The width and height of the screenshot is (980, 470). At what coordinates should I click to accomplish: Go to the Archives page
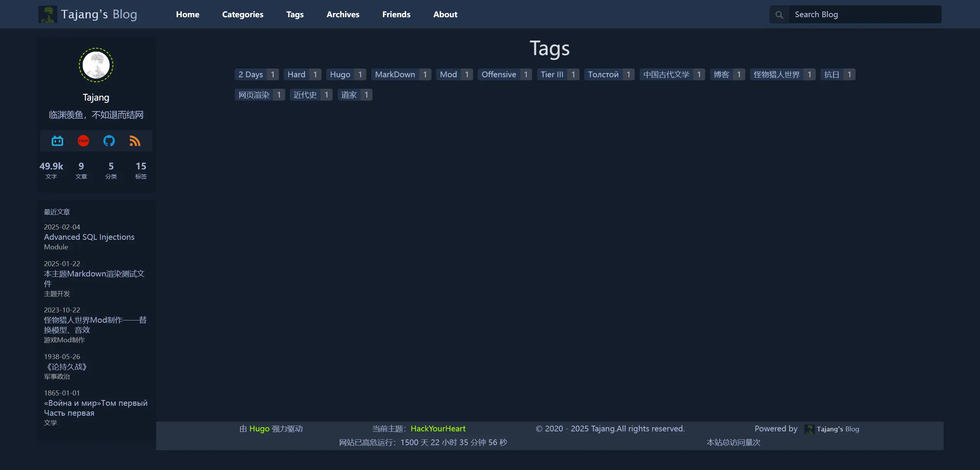pyautogui.click(x=343, y=15)
